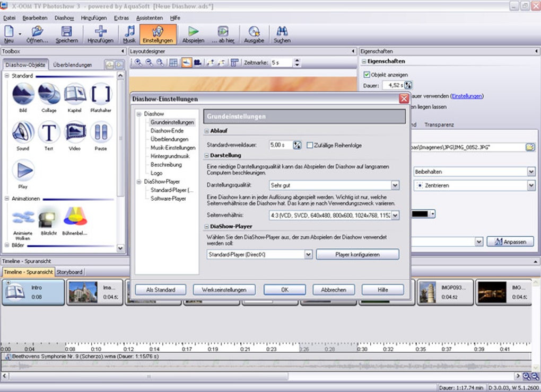Open the Darstellungsqualität dropdown
The width and height of the screenshot is (541, 392).
click(x=395, y=185)
